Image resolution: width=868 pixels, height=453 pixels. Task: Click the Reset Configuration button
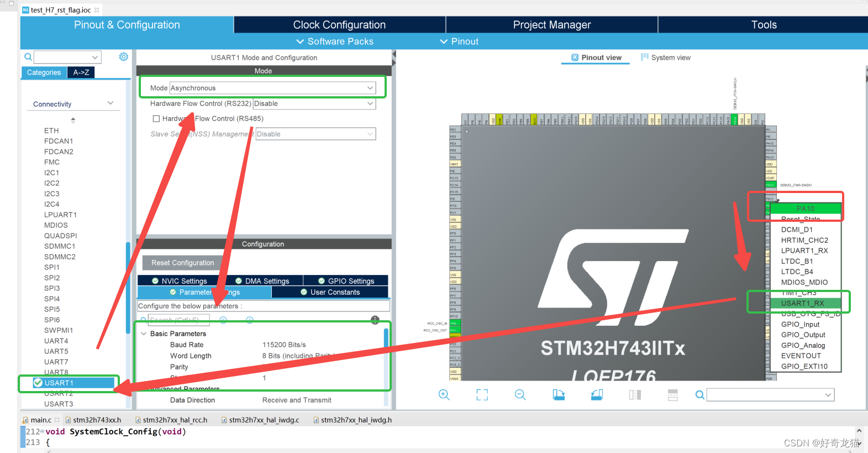[182, 263]
